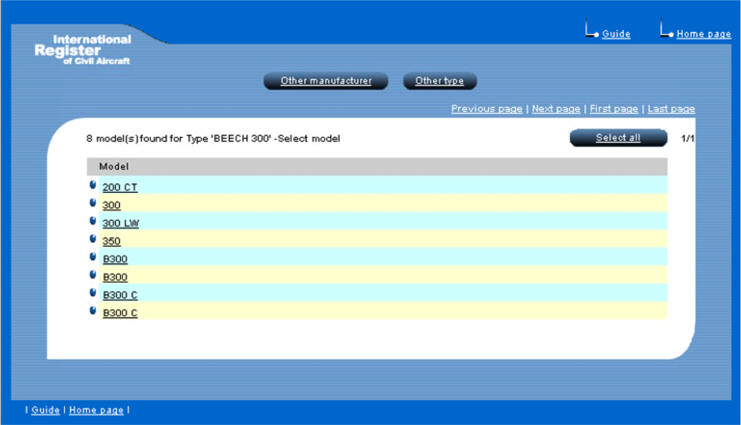Screen dimensions: 741x425
Task: Click the arrow icon next to Home page at top
Action: coord(666,29)
